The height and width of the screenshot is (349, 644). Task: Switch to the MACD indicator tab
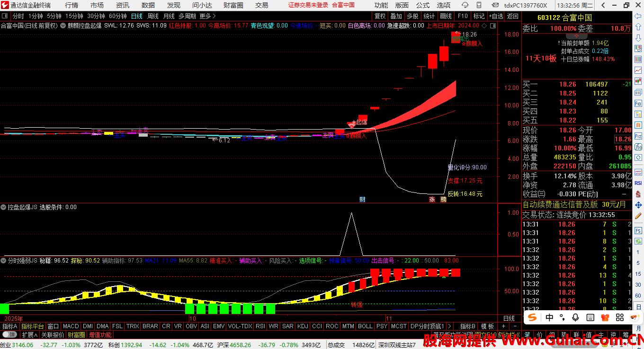tap(71, 326)
